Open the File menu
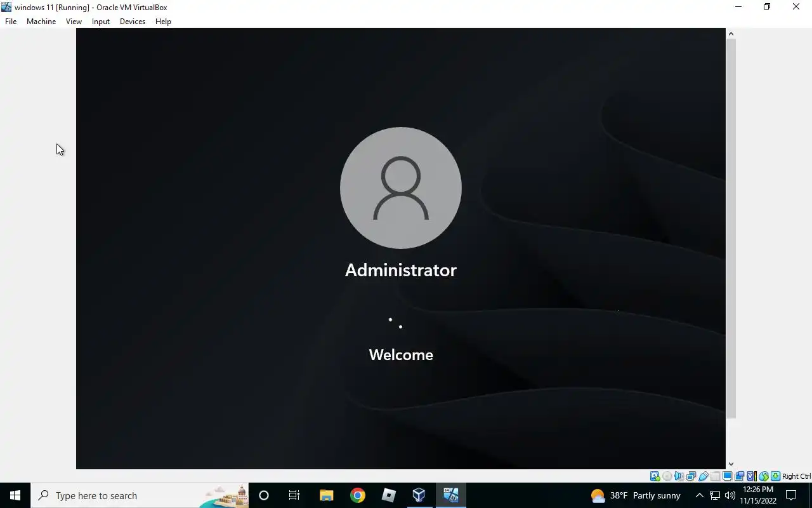812x508 pixels. coord(11,22)
